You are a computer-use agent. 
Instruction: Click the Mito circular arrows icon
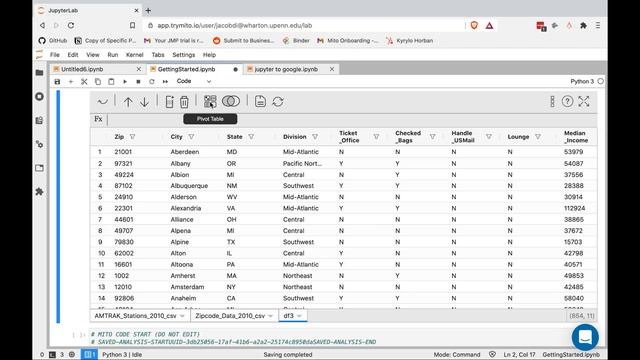(x=278, y=102)
